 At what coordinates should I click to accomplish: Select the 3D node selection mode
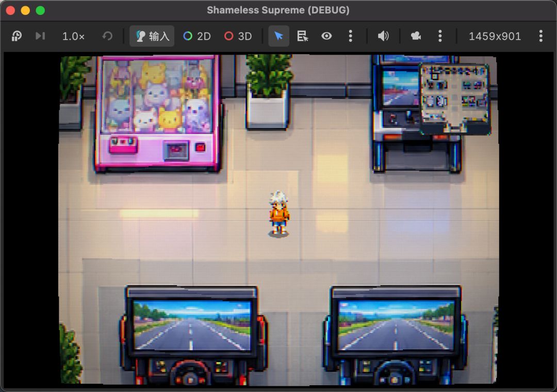coord(238,36)
